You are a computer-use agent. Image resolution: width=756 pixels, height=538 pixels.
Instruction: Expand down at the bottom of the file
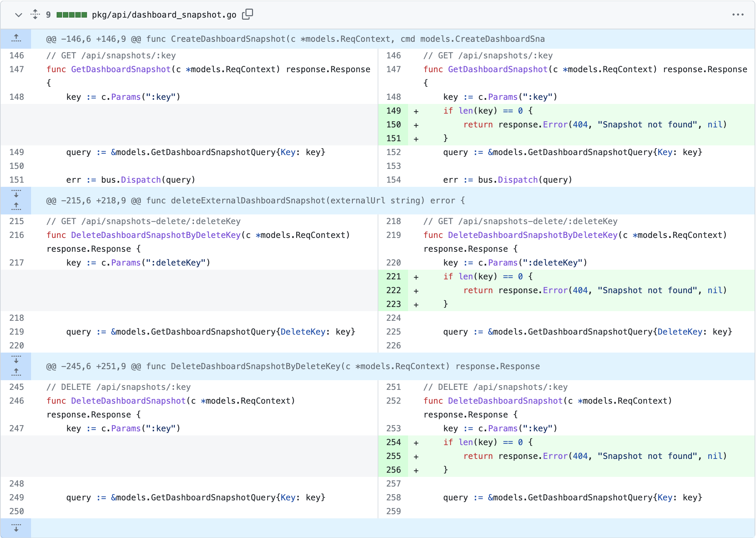click(x=16, y=528)
